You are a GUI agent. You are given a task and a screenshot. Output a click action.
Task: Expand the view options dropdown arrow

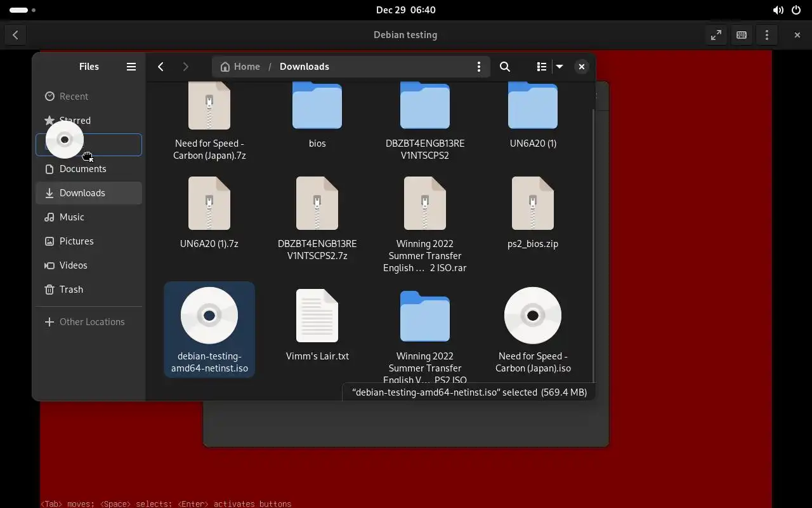point(560,67)
